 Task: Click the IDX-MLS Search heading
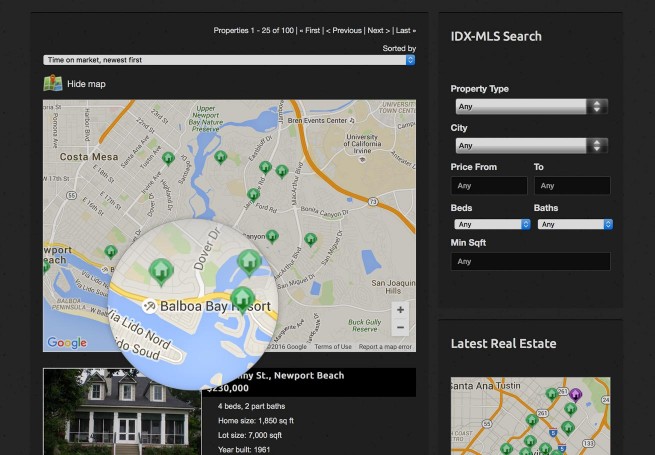(x=496, y=36)
